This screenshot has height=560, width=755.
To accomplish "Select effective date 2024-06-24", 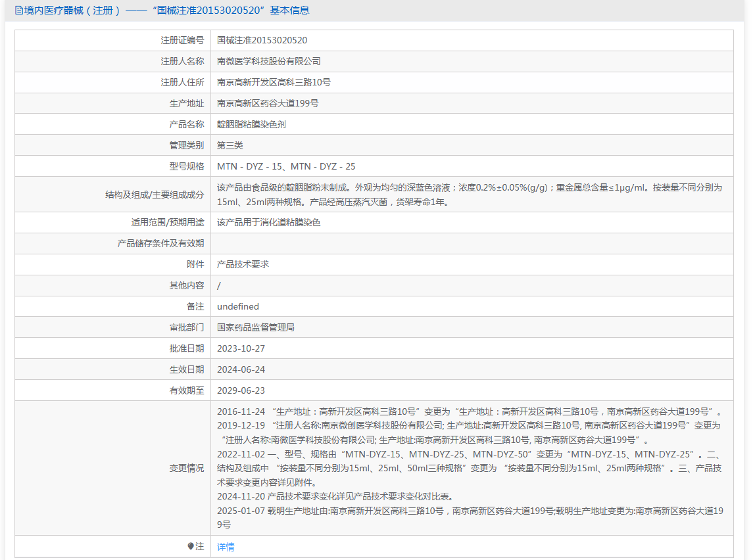I will coord(241,369).
